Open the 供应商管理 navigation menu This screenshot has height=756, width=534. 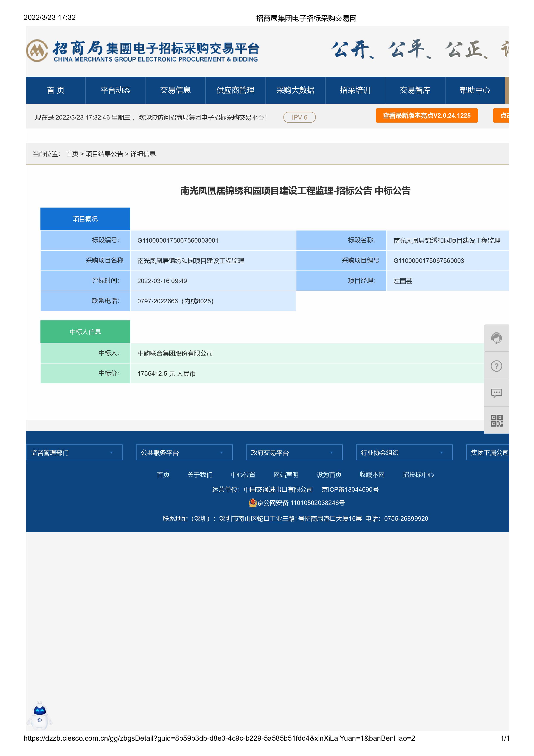[235, 90]
